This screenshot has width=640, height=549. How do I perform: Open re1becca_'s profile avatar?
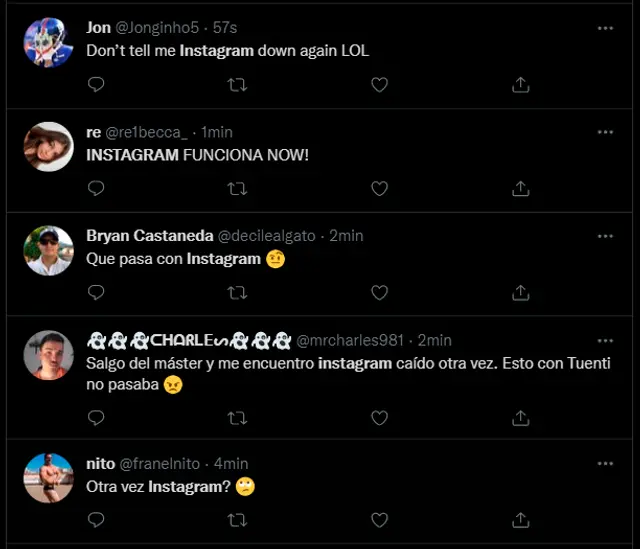click(49, 146)
